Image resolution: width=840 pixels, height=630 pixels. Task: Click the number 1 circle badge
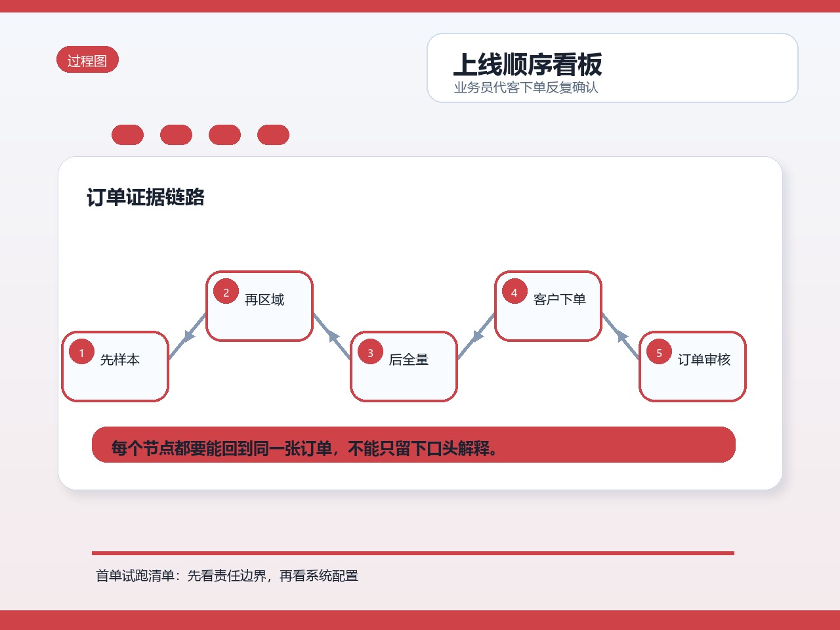(x=82, y=352)
